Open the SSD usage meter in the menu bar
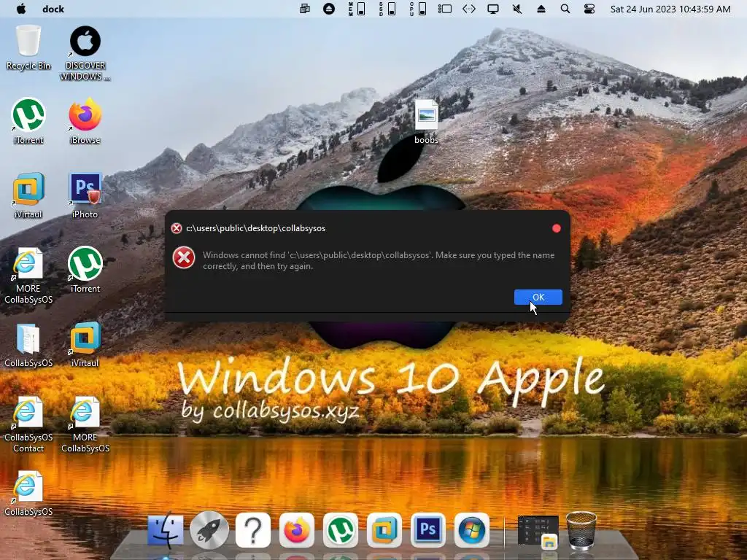 387,9
